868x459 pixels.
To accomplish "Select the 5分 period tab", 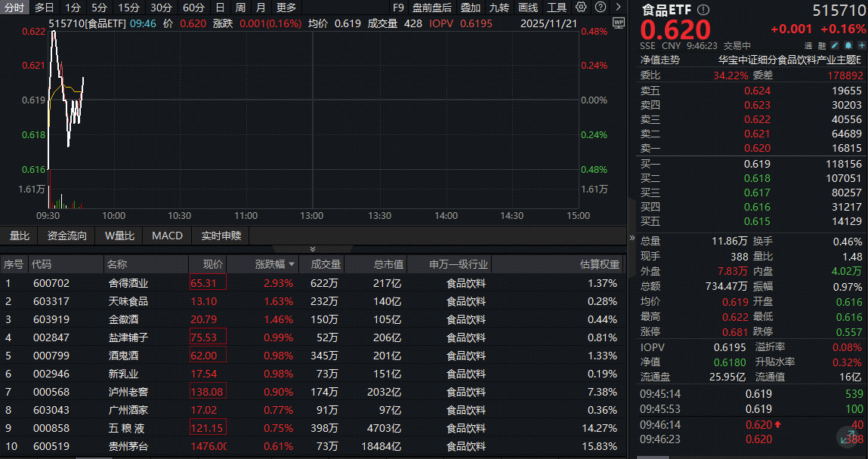I will tap(100, 8).
